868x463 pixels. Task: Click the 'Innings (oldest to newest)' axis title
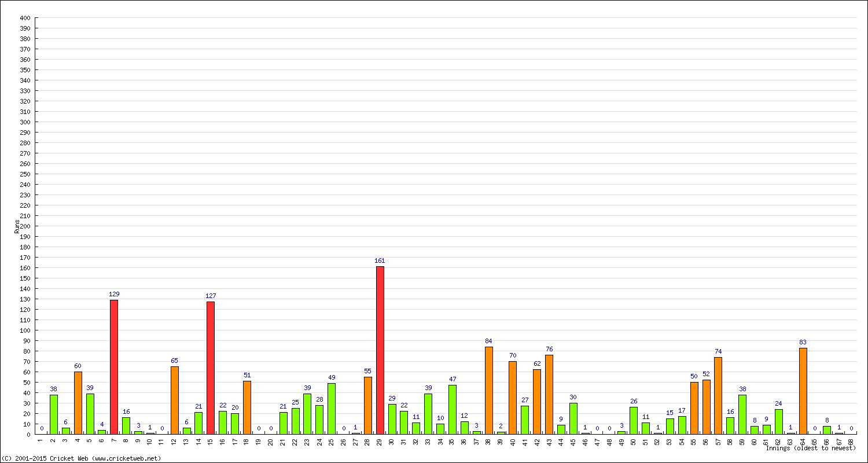coord(811,448)
